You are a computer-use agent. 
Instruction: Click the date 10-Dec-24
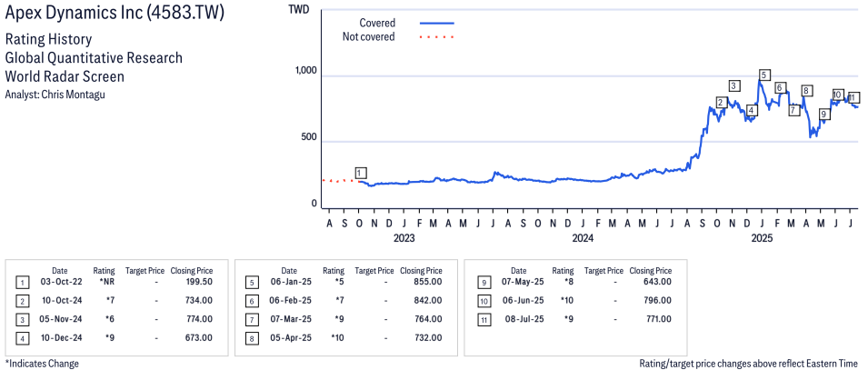pos(60,337)
